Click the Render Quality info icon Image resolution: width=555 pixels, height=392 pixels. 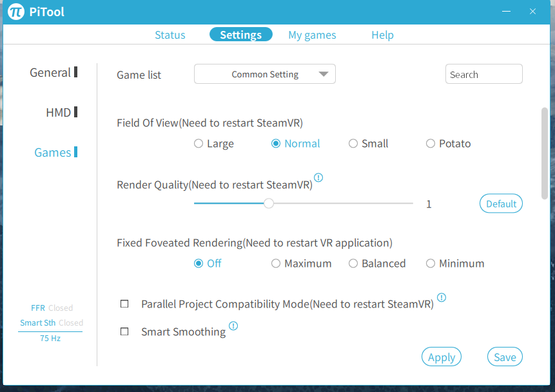[318, 177]
